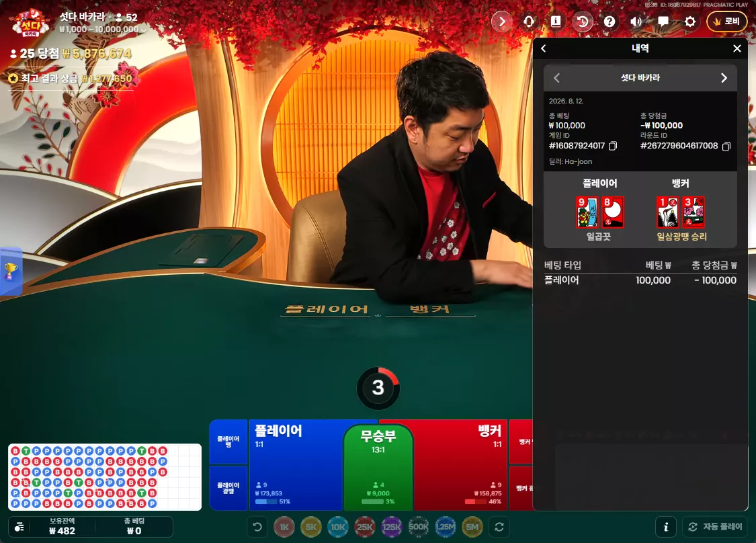Copy the 게임 ID number
756x543 pixels.
[x=613, y=146]
